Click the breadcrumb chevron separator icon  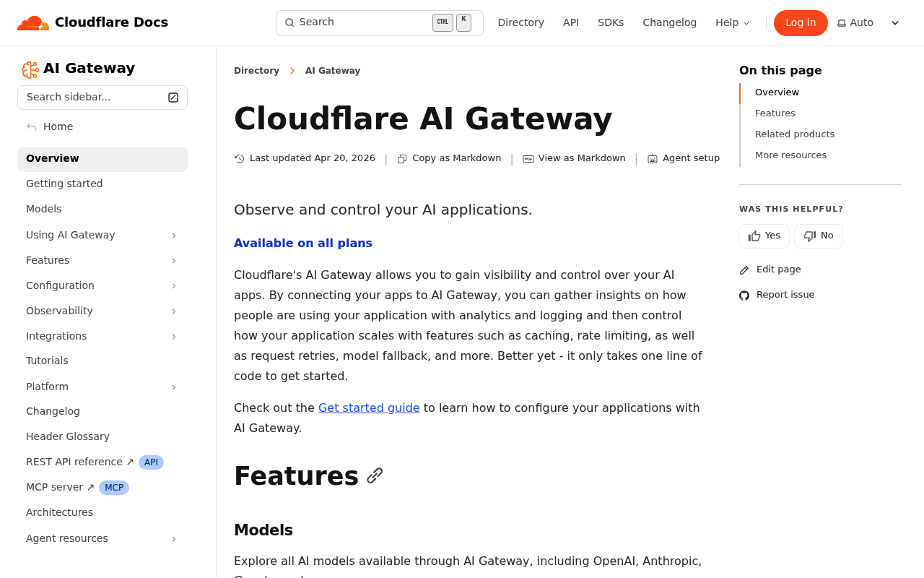(292, 71)
